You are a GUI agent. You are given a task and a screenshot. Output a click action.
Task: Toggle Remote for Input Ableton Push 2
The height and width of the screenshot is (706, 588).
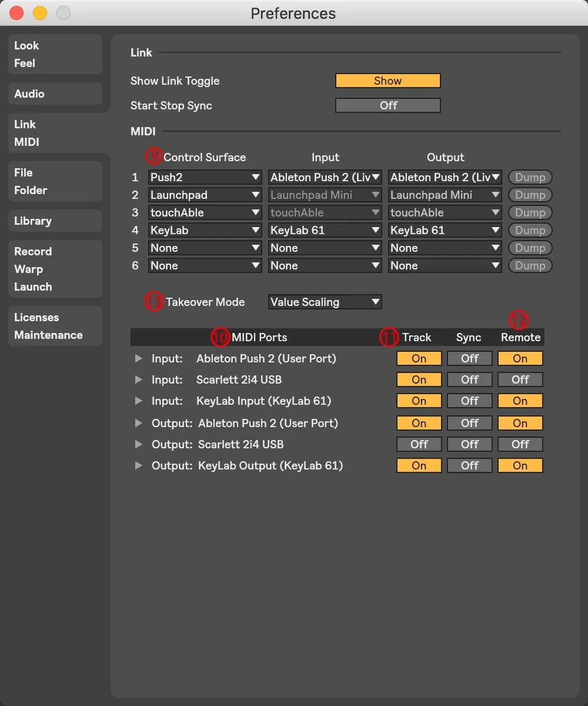coord(520,358)
